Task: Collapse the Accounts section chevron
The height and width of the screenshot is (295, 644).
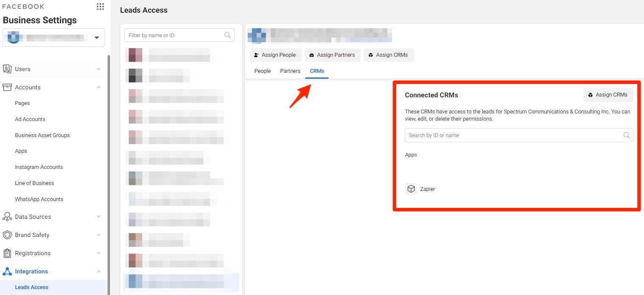Action: pyautogui.click(x=99, y=87)
